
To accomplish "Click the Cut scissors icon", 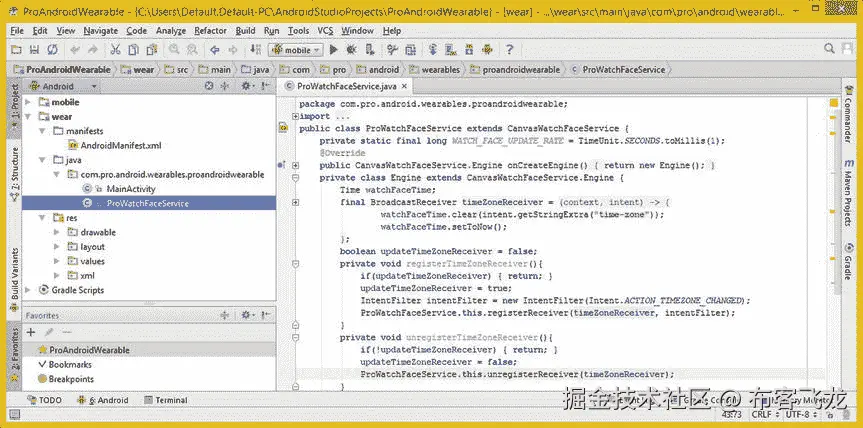I will (116, 50).
